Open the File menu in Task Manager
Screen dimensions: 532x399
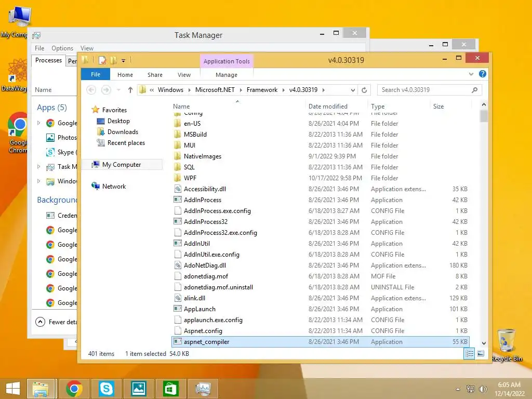(x=39, y=48)
